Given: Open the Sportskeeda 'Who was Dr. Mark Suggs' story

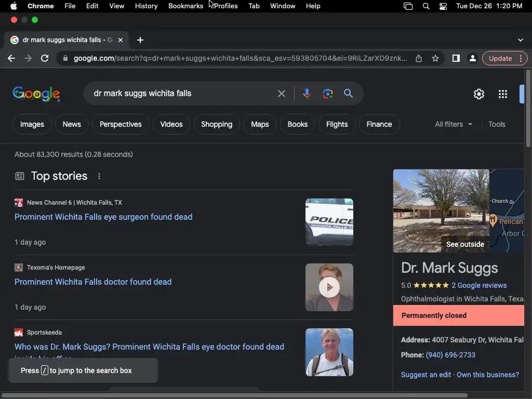Looking at the screenshot, I should pyautogui.click(x=149, y=347).
